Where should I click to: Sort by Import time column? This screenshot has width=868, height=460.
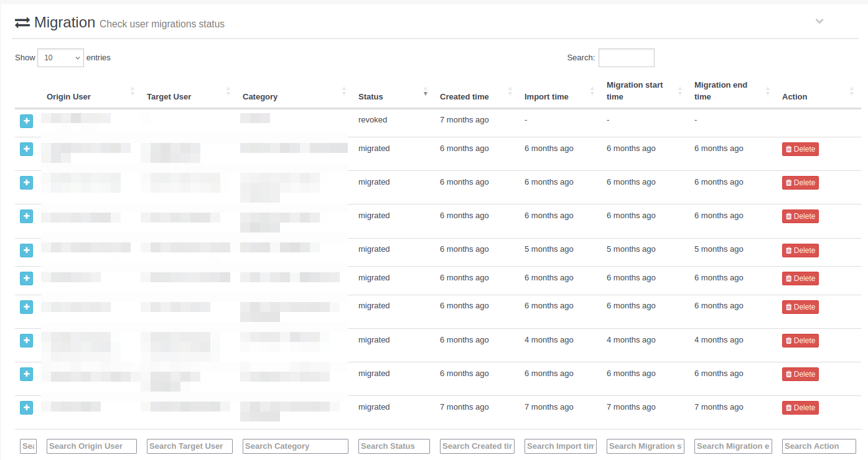(x=546, y=96)
